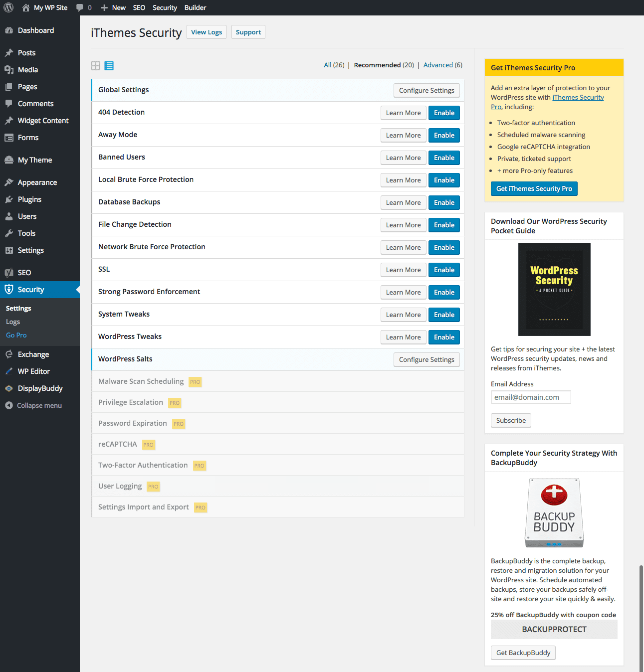The image size is (644, 672).
Task: Open the comments bubble icon in admin bar
Action: click(79, 7)
